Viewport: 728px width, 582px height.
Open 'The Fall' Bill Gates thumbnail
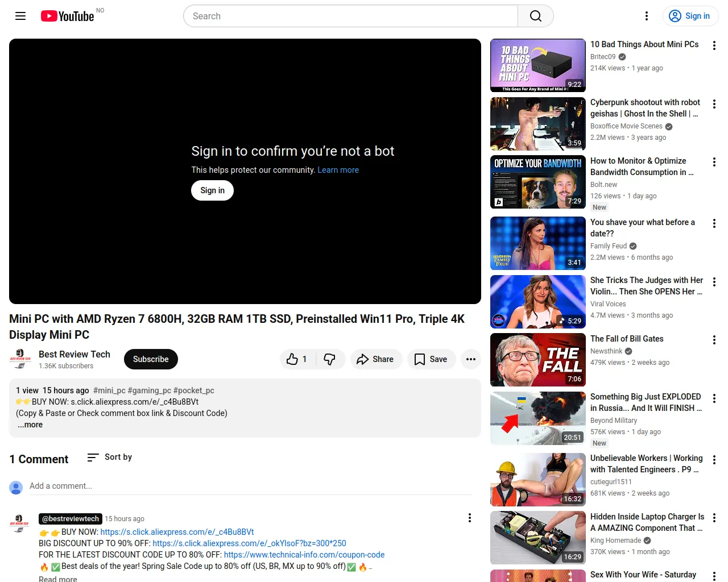point(538,360)
